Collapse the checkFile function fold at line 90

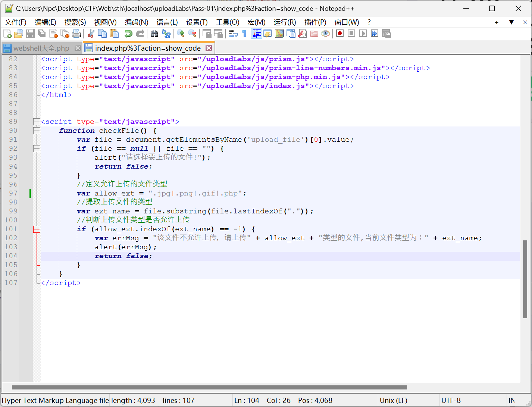pyautogui.click(x=37, y=131)
